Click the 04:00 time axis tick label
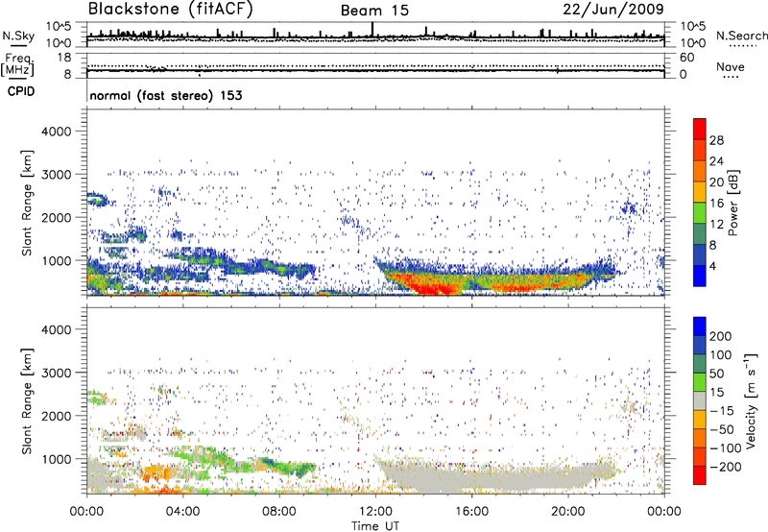 [x=182, y=512]
